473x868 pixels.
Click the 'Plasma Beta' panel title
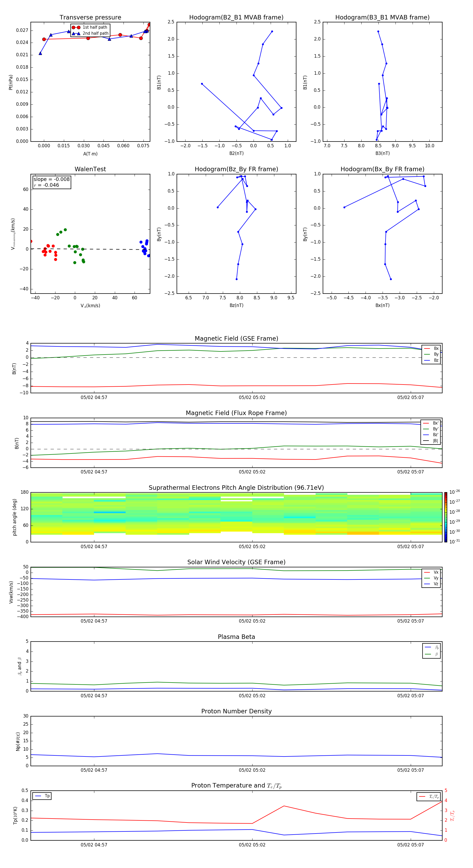click(x=236, y=637)
